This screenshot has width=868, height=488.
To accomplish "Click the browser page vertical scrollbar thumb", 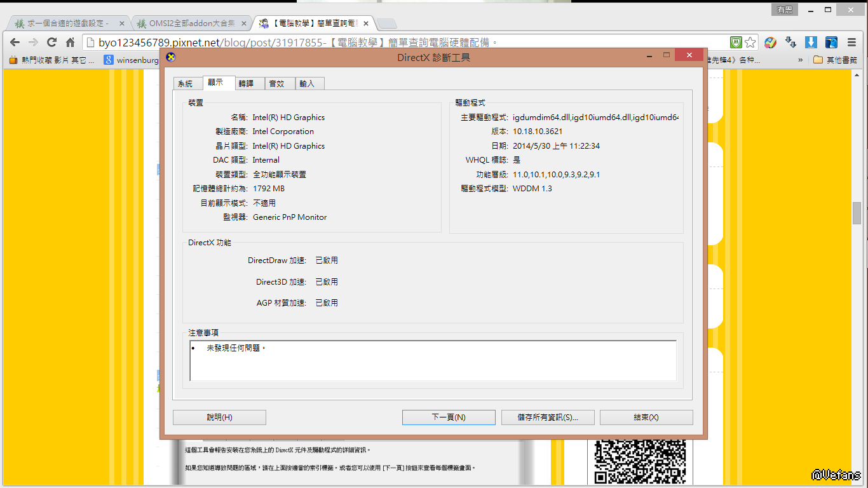I will click(857, 213).
